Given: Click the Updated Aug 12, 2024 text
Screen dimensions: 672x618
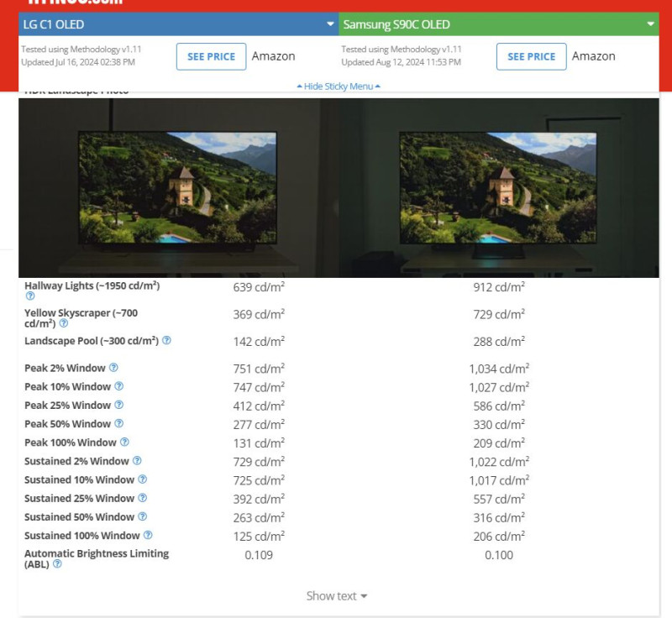Looking at the screenshot, I should [x=402, y=62].
